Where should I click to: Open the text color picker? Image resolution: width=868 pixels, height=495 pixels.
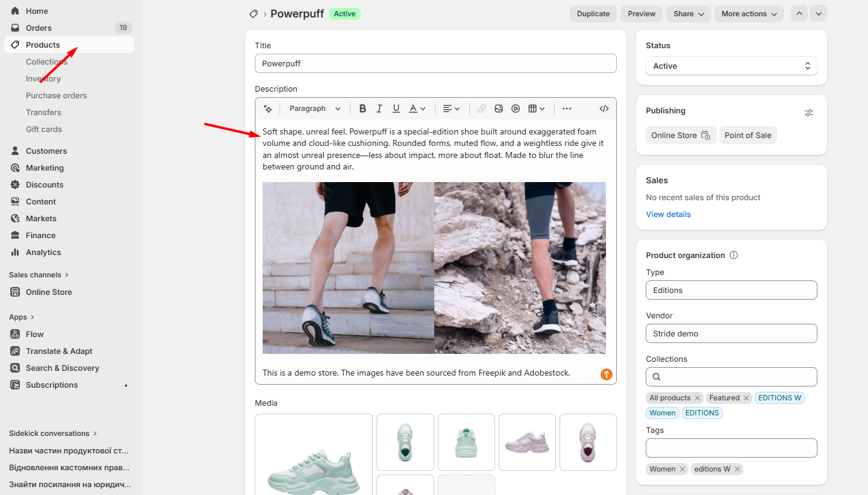(x=417, y=109)
